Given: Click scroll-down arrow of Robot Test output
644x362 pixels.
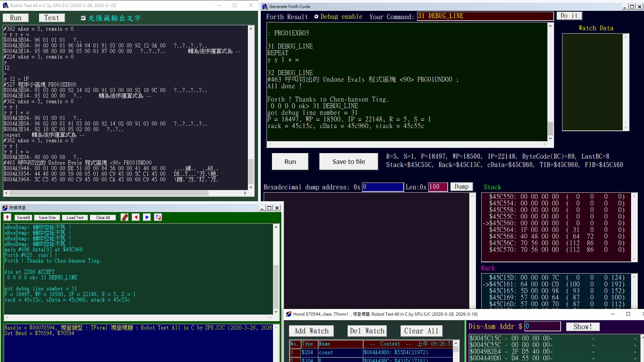Looking at the screenshot, I should [x=251, y=187].
